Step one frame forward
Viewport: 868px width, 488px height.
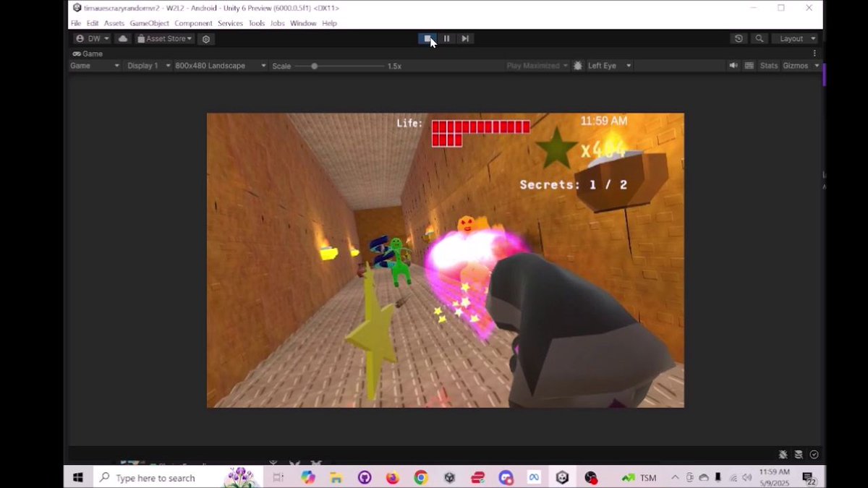(x=465, y=38)
